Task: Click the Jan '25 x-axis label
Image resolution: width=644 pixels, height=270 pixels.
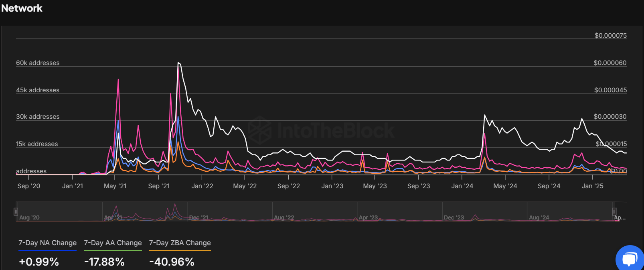Action: pyautogui.click(x=592, y=186)
